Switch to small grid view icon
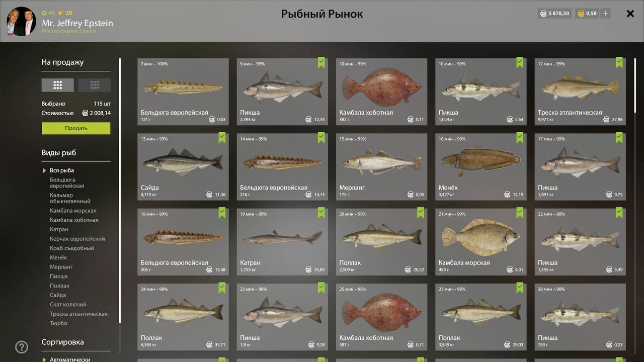The width and height of the screenshot is (644, 362). click(x=95, y=85)
